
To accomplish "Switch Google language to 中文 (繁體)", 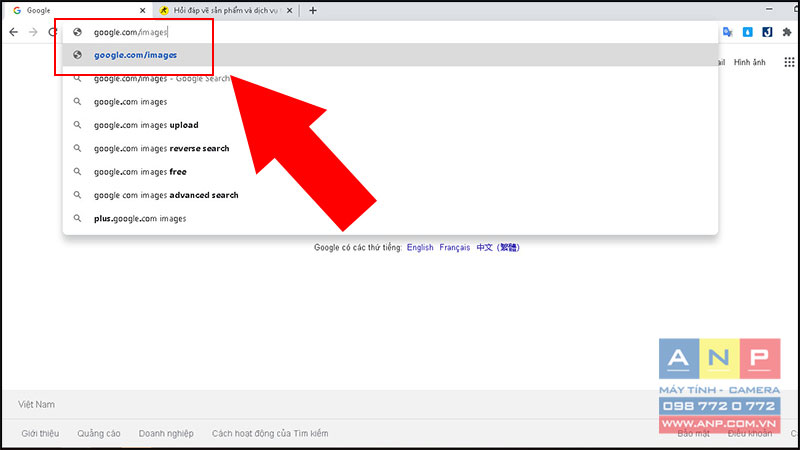I will coord(498,247).
